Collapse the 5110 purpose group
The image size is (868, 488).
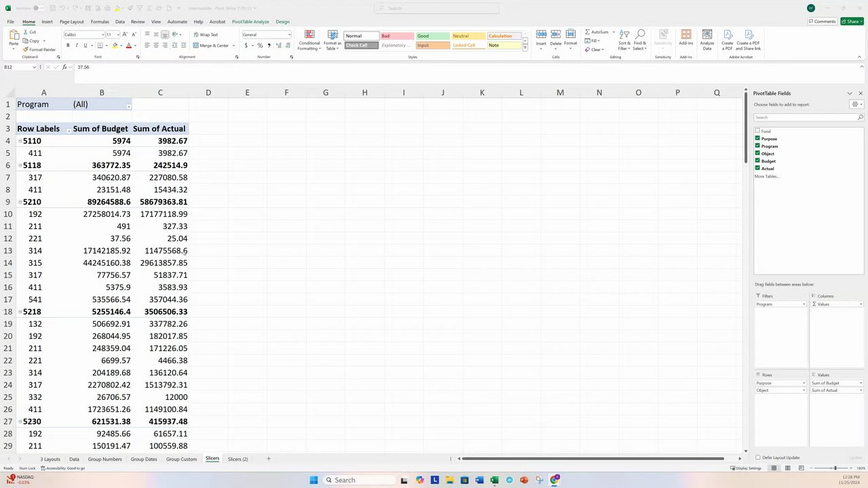(20, 141)
